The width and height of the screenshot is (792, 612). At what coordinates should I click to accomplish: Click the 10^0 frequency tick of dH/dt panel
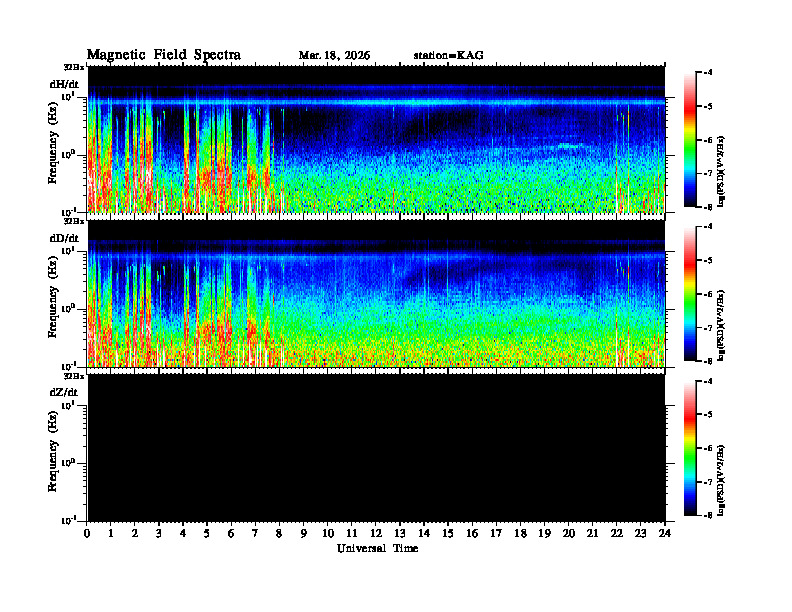[x=69, y=154]
